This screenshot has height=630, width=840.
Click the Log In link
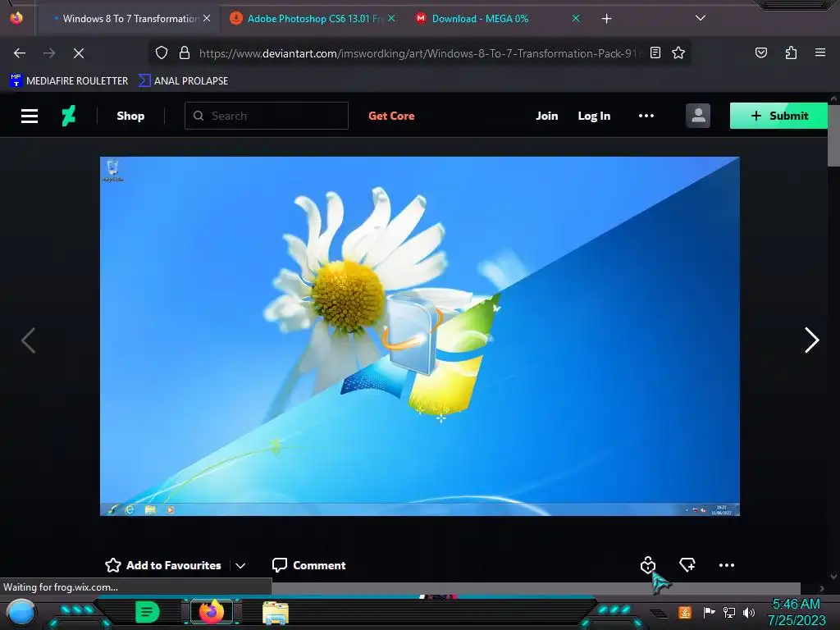point(594,116)
